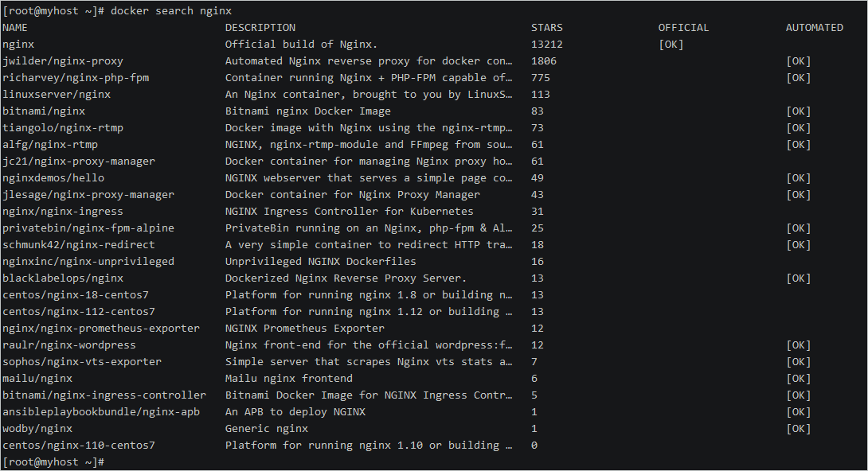The image size is (868, 471).
Task: Click the bitnami/nginx automated [OK] mark
Action: 798,111
